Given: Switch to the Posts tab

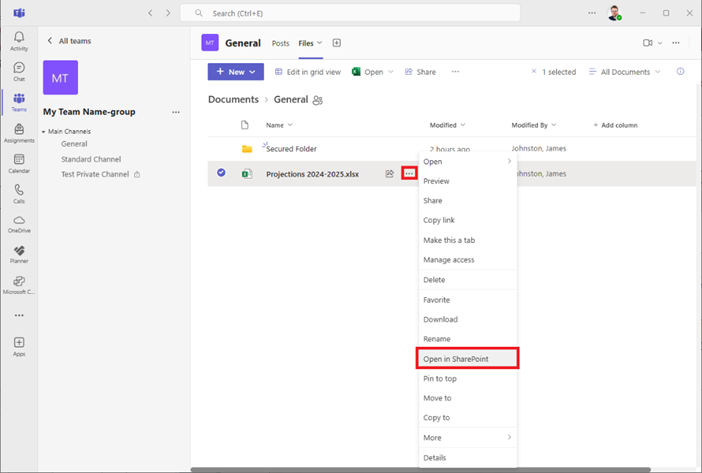Looking at the screenshot, I should coord(280,43).
